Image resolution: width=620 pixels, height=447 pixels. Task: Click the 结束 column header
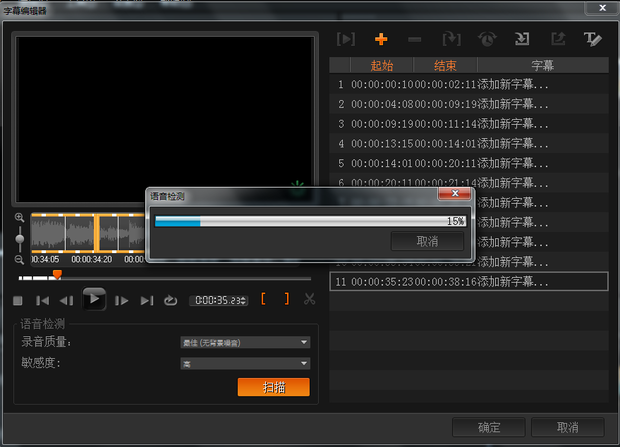(444, 66)
